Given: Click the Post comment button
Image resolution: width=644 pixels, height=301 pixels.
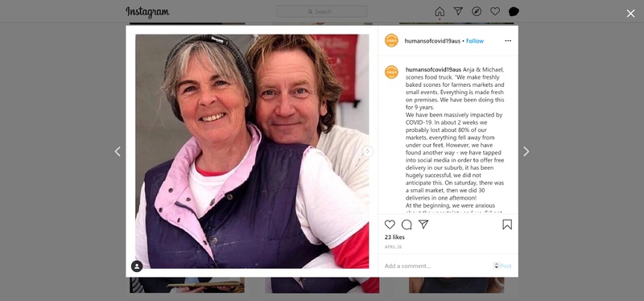Looking at the screenshot, I should coord(506,266).
